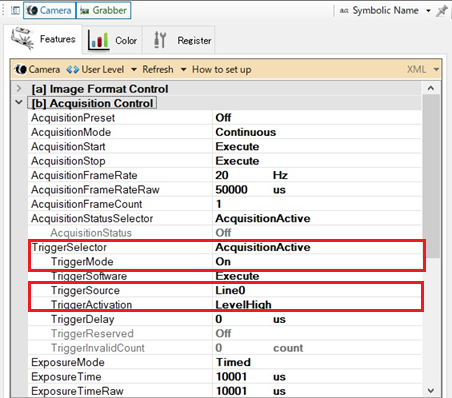Select the ExposureTime label

click(66, 376)
